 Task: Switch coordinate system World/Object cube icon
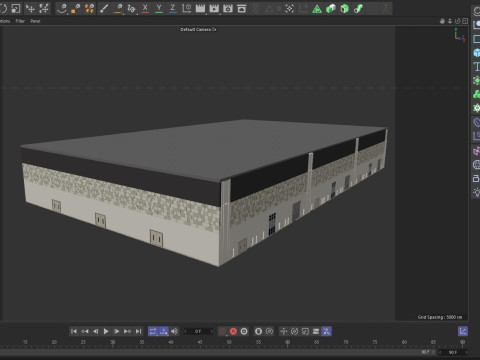pyautogui.click(x=187, y=8)
